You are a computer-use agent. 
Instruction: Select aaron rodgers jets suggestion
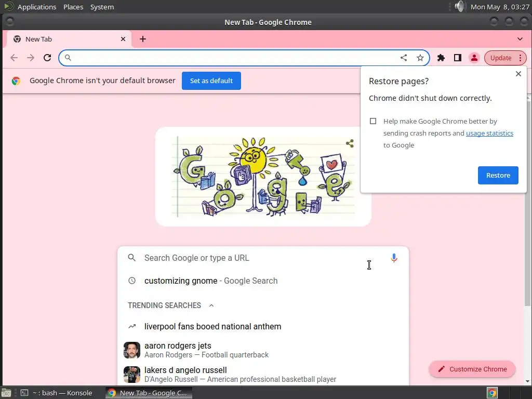point(263,350)
